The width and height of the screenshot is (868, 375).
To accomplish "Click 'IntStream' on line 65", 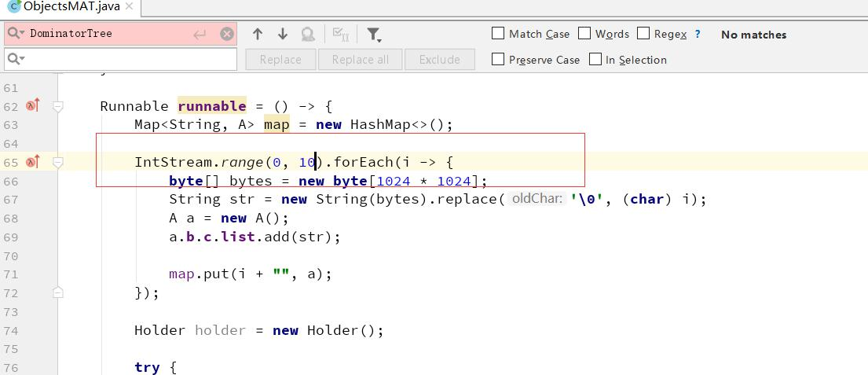I will (174, 162).
